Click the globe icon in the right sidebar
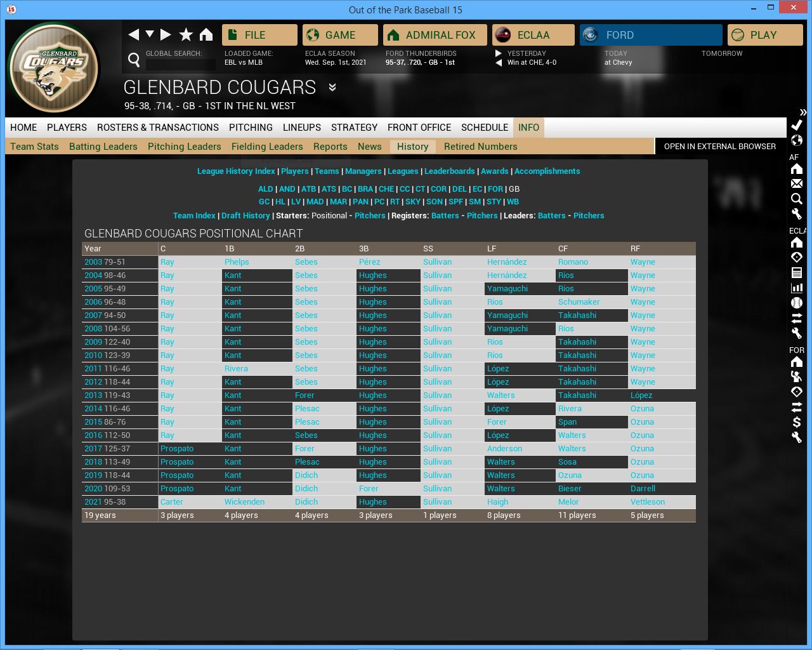The image size is (812, 650). coord(797,140)
